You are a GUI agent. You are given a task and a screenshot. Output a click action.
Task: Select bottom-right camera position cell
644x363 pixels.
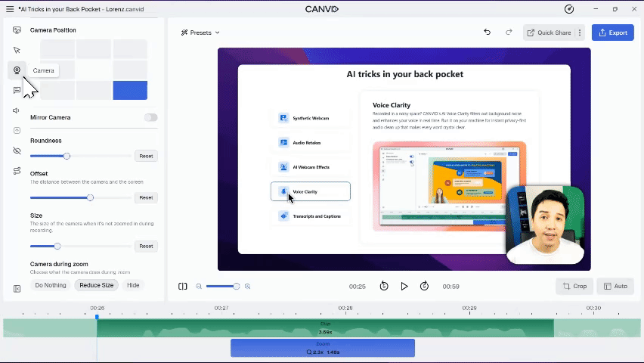[130, 91]
